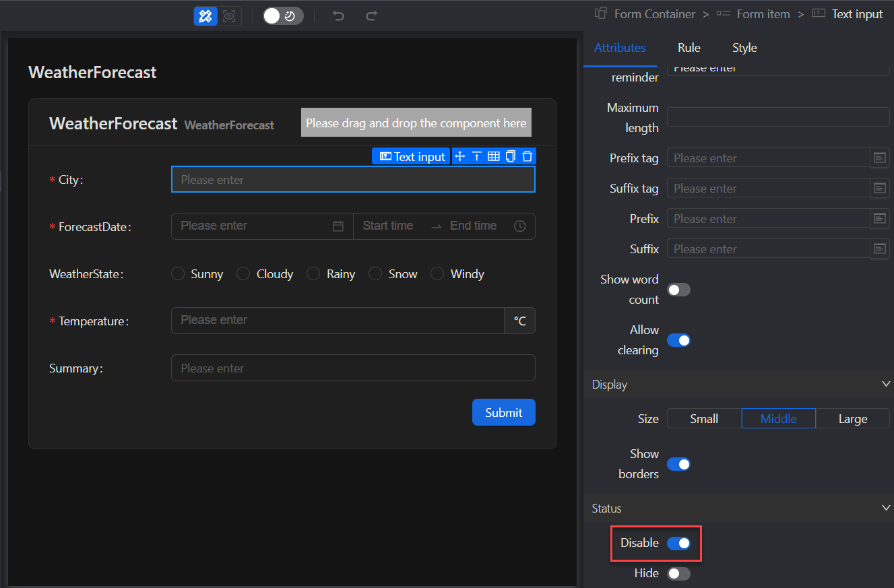Open expression editor for Suffix field
This screenshot has height=588, width=894.
pyautogui.click(x=879, y=249)
